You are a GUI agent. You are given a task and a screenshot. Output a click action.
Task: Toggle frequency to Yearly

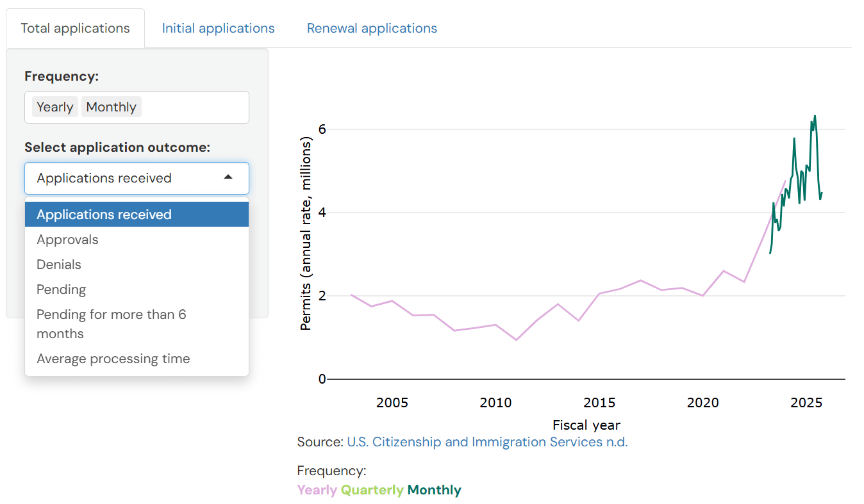coord(54,106)
